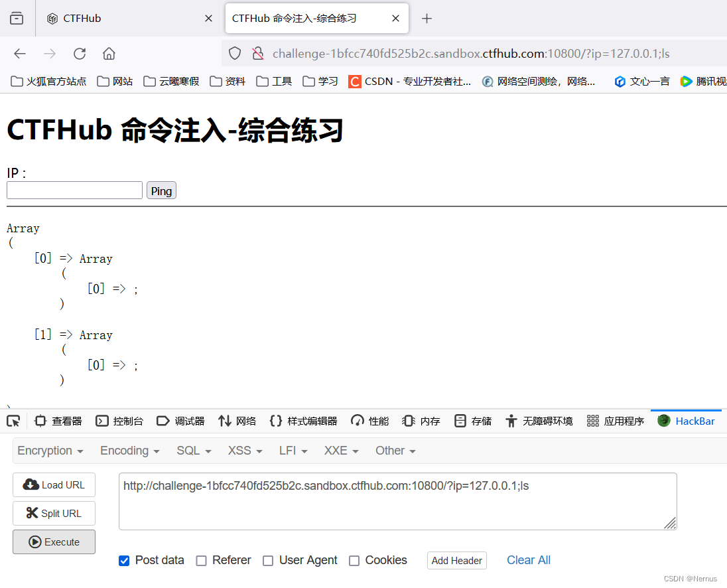Click the address bar URL
This screenshot has height=588, width=727.
[x=470, y=54]
